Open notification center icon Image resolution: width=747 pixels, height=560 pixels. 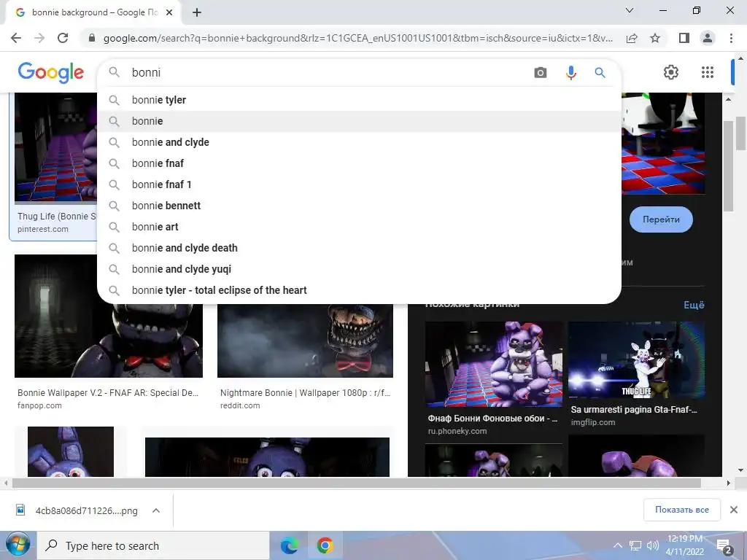click(724, 546)
